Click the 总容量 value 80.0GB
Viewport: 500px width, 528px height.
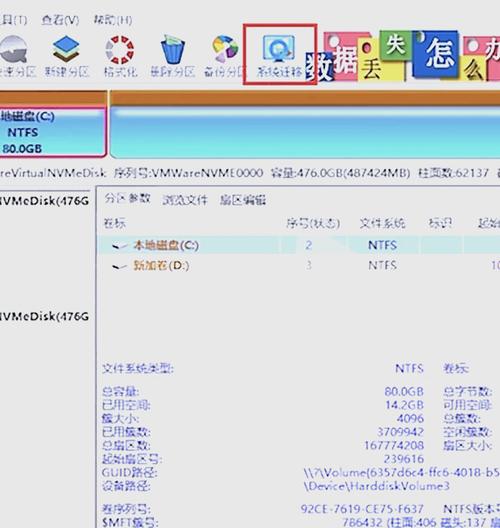[x=404, y=391]
